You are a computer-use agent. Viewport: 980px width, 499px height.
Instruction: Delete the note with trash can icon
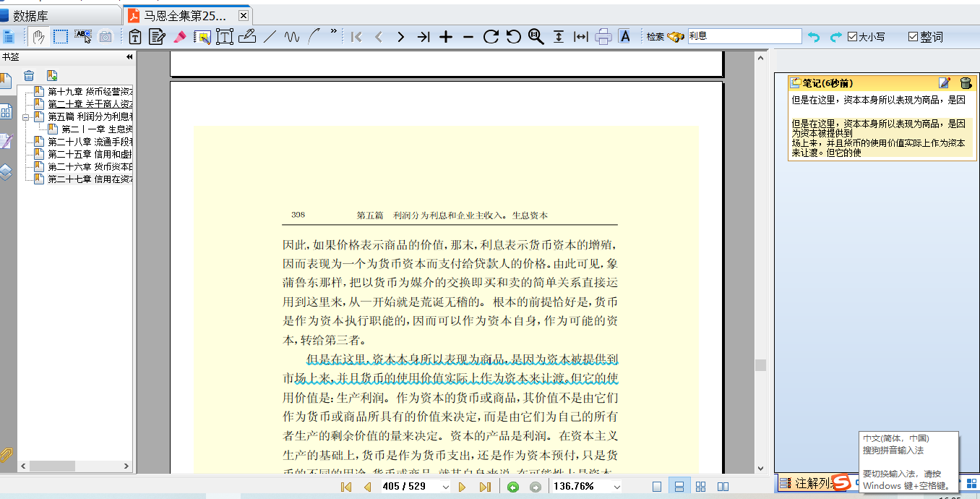[x=966, y=83]
